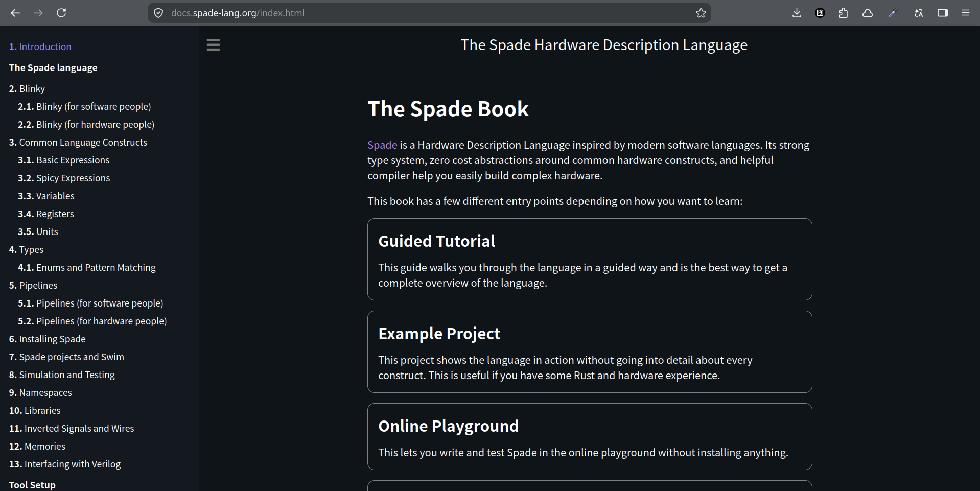Image resolution: width=980 pixels, height=491 pixels.
Task: Open the browser downloads icon
Action: point(797,13)
